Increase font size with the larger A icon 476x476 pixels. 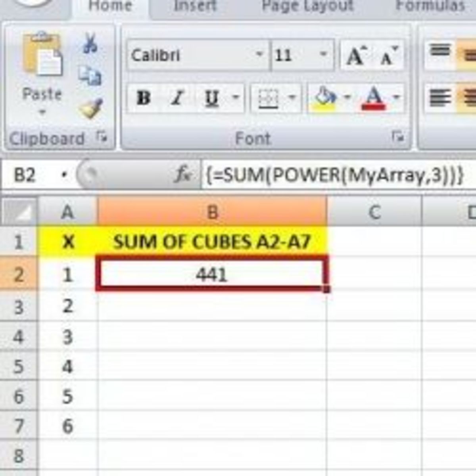click(357, 56)
